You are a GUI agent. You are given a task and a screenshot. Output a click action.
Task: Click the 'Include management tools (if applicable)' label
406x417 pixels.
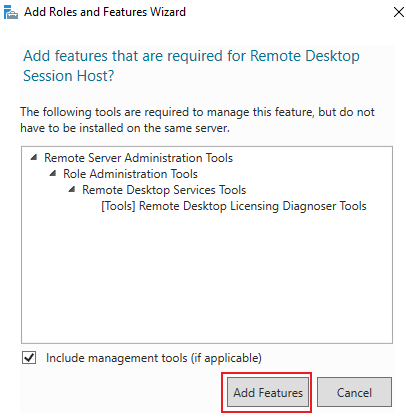coord(154,358)
